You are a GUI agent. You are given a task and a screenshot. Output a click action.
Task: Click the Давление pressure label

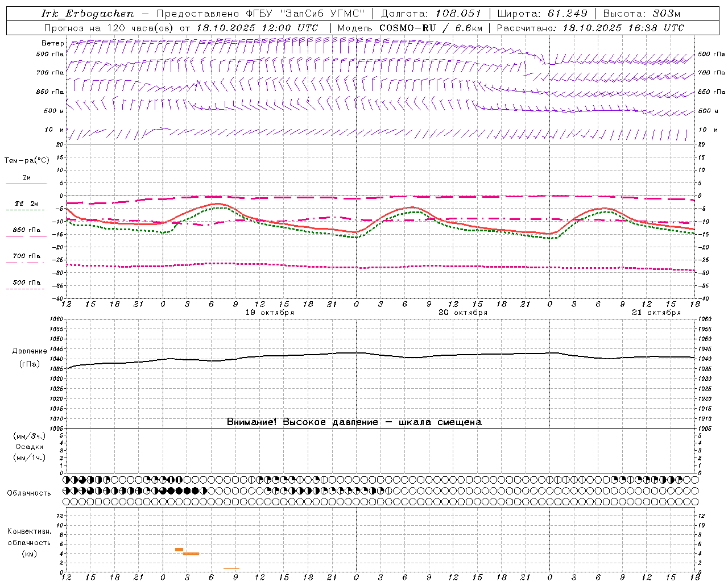click(30, 351)
